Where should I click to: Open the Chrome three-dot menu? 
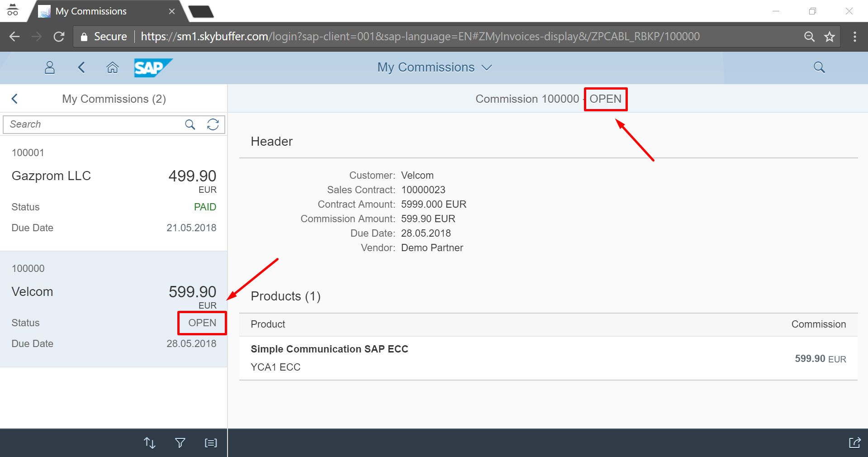coord(855,37)
